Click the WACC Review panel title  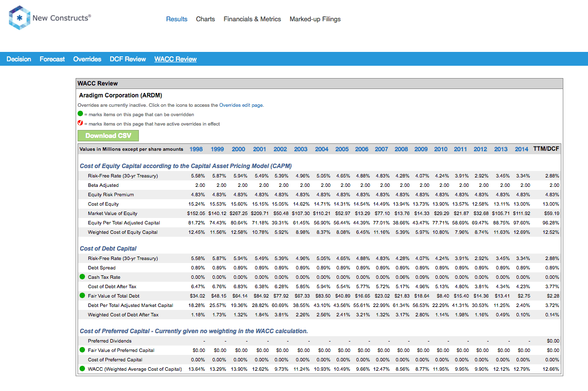pos(97,84)
